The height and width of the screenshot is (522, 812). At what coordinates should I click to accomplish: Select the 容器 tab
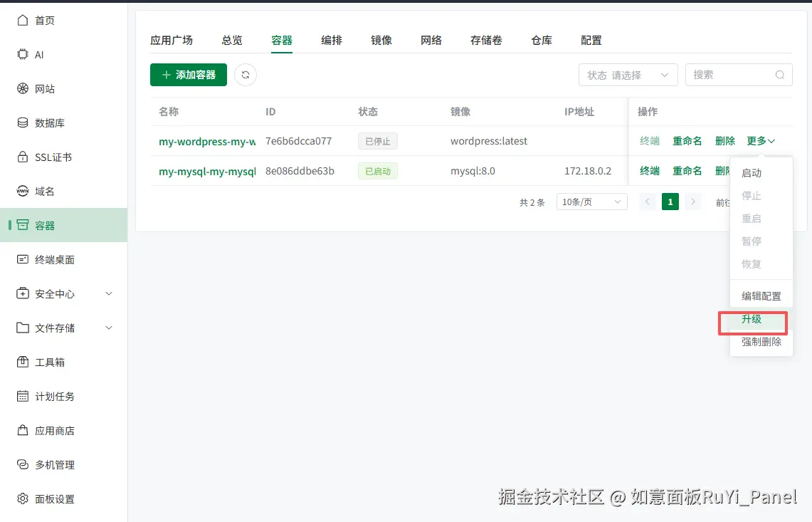282,41
